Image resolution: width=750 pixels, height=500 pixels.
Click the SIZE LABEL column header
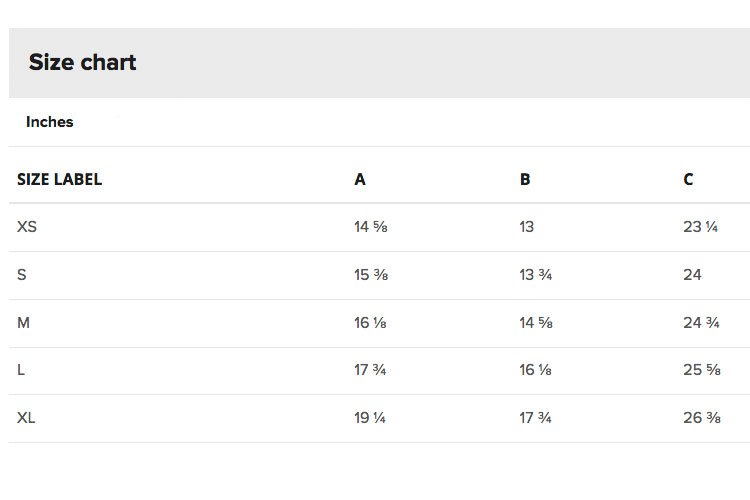(x=59, y=179)
